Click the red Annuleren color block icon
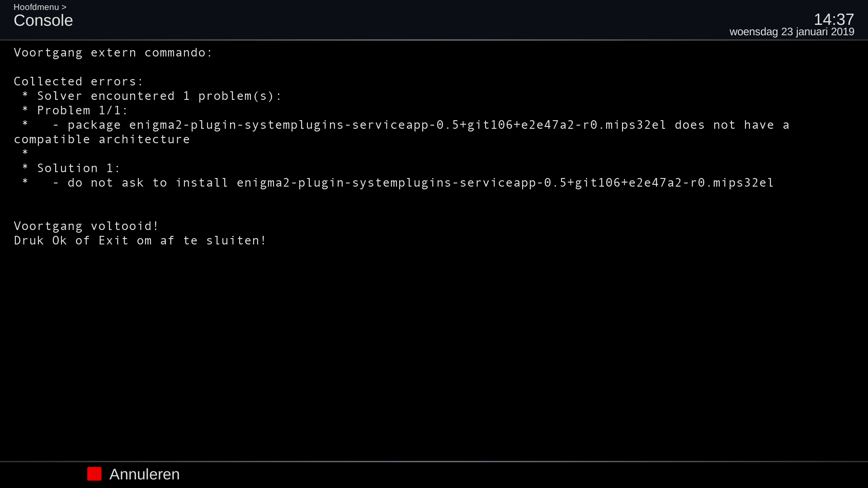This screenshot has width=868, height=488. pos(94,474)
